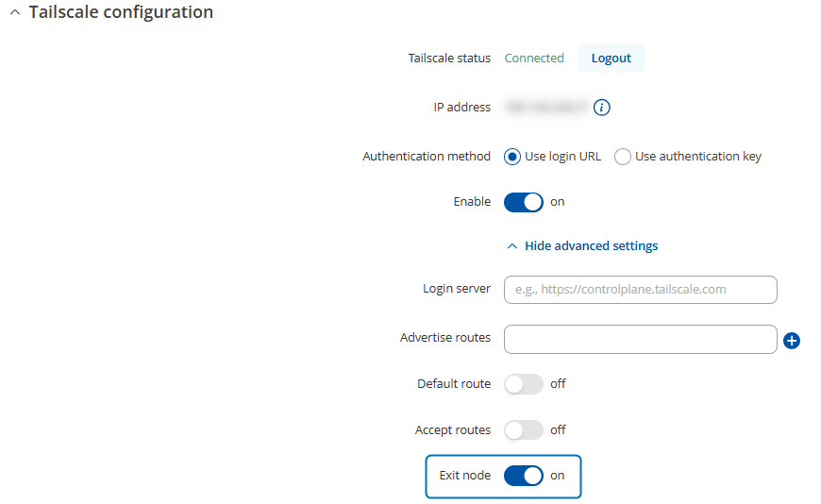Click the blurred IP address value
Viewport: 821px width, 504px height.
pos(546,107)
